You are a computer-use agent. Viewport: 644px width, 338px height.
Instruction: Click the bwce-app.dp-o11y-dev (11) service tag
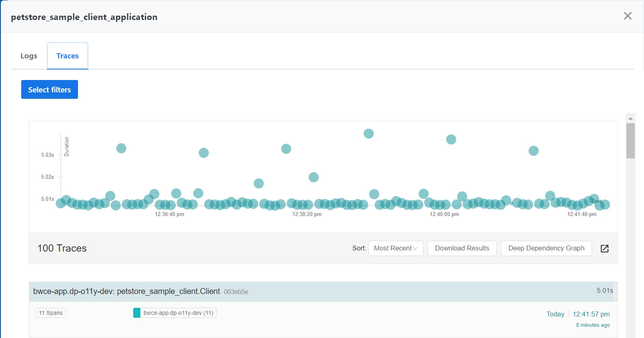pos(178,313)
